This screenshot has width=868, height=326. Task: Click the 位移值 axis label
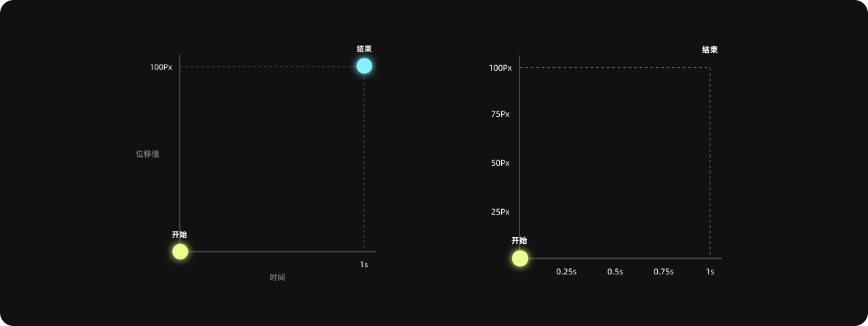point(147,154)
